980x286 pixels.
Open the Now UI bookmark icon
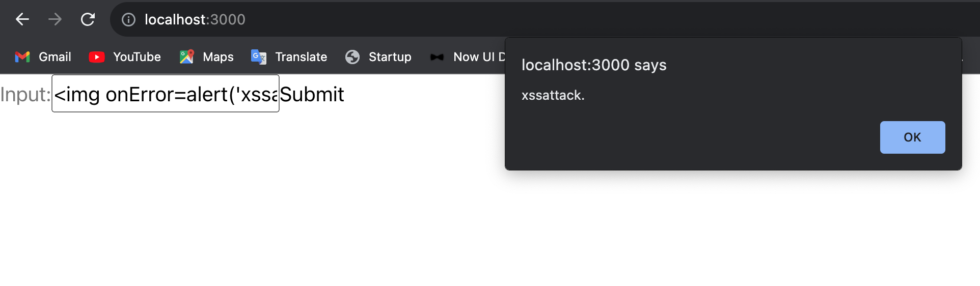437,57
